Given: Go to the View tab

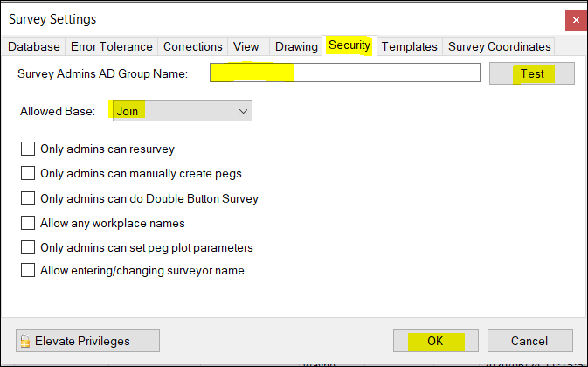Looking at the screenshot, I should pos(246,46).
